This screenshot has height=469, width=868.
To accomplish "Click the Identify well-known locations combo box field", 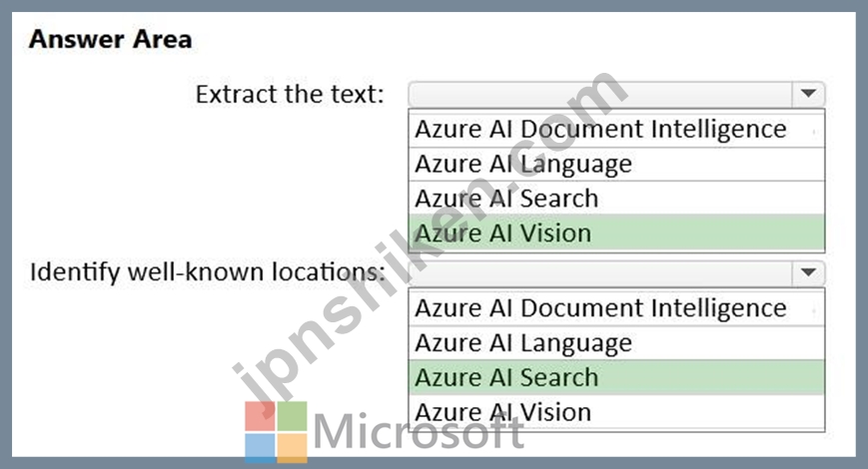I will (616, 272).
